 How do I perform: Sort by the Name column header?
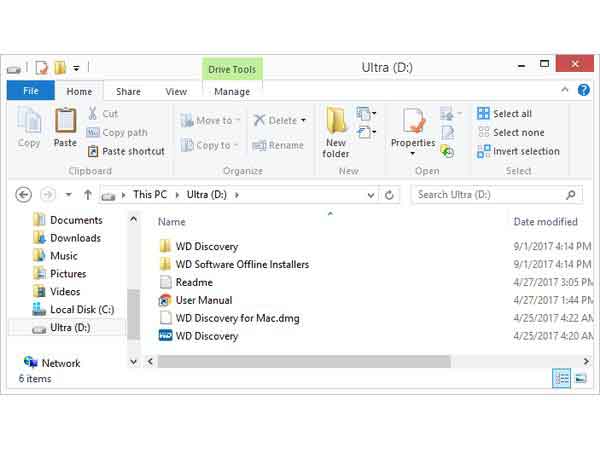171,222
